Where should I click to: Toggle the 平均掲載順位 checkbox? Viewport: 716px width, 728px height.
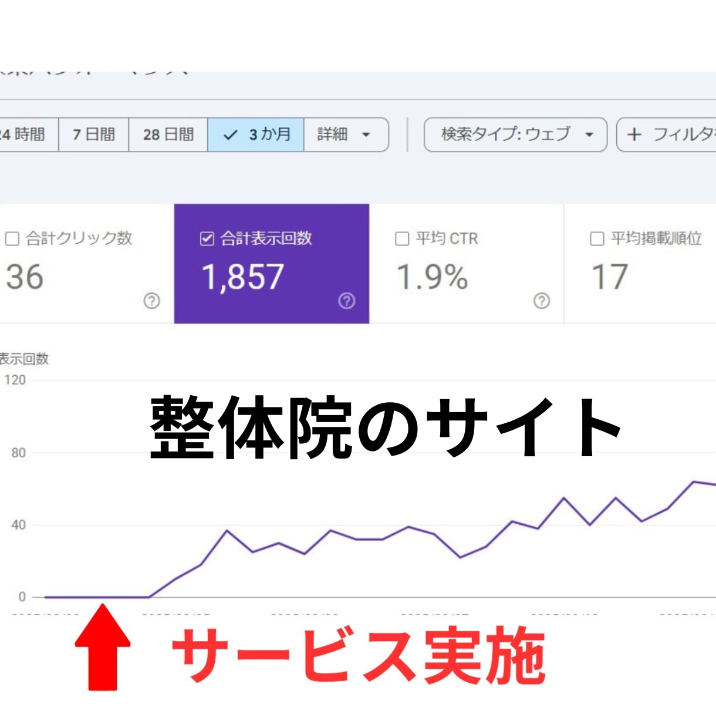click(597, 238)
